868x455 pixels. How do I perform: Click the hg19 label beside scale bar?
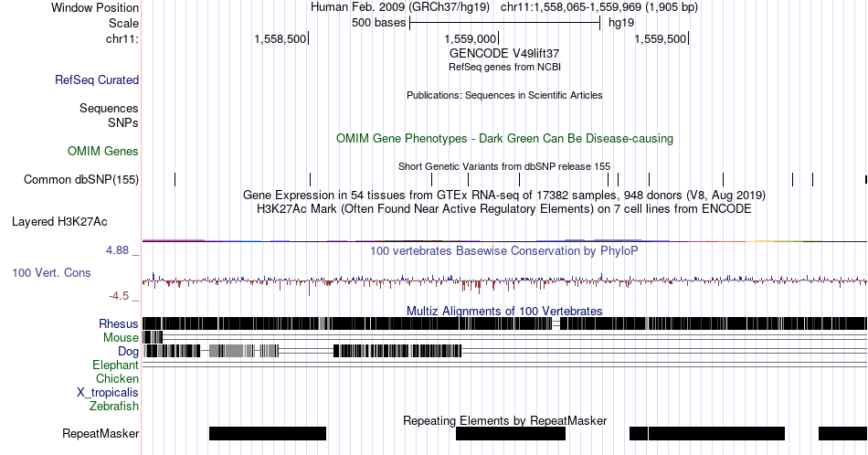click(x=621, y=23)
